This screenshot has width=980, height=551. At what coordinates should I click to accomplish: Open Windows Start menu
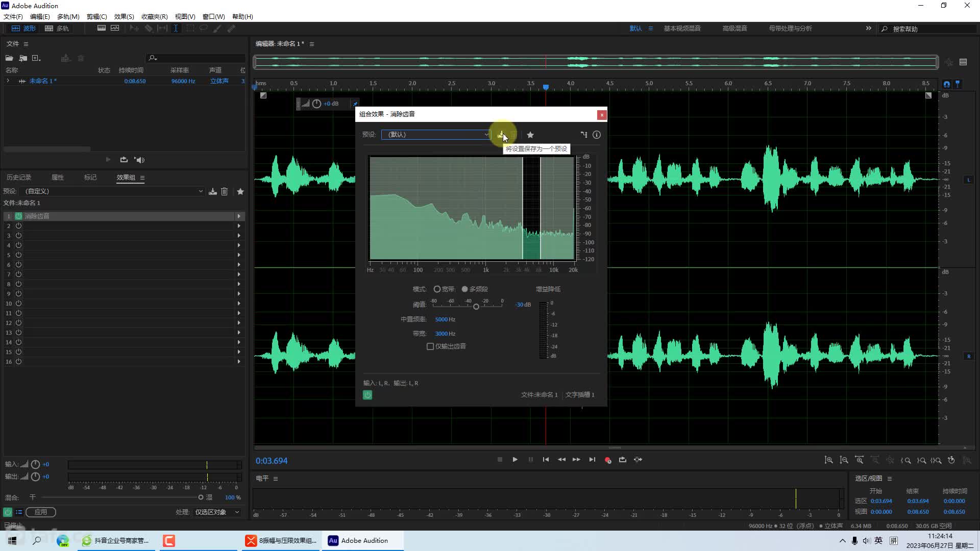[12, 541]
